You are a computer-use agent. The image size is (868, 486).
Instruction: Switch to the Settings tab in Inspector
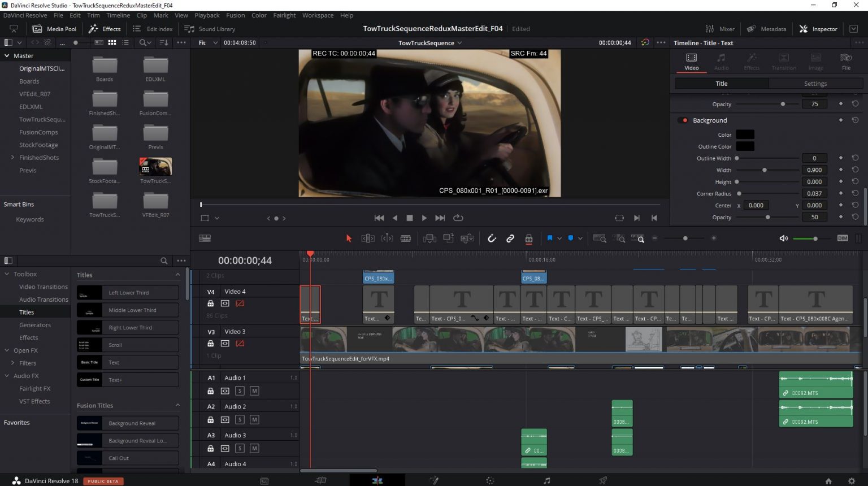pos(815,83)
